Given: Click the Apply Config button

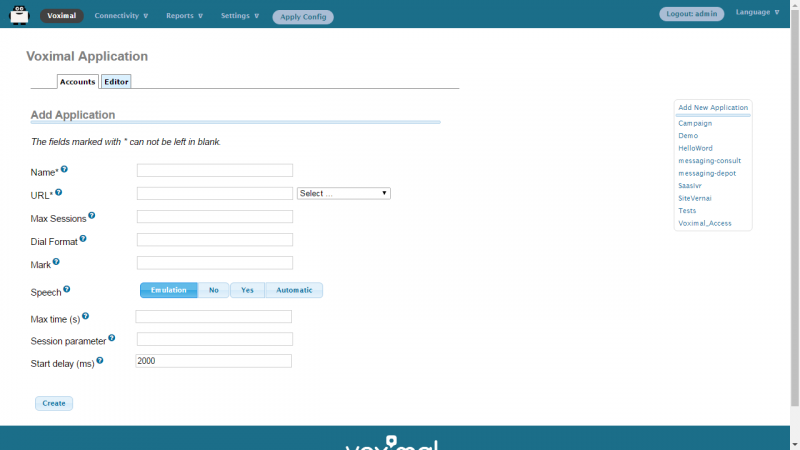Looking at the screenshot, I should pos(303,17).
